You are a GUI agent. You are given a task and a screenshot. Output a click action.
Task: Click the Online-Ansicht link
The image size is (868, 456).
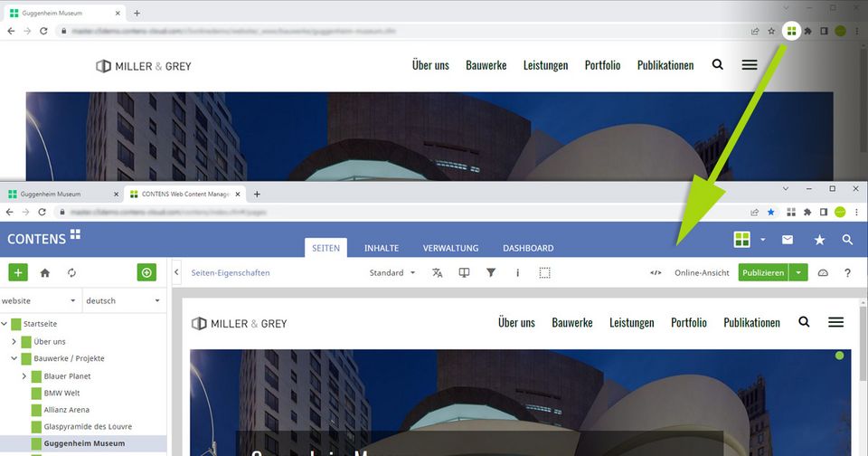click(702, 272)
